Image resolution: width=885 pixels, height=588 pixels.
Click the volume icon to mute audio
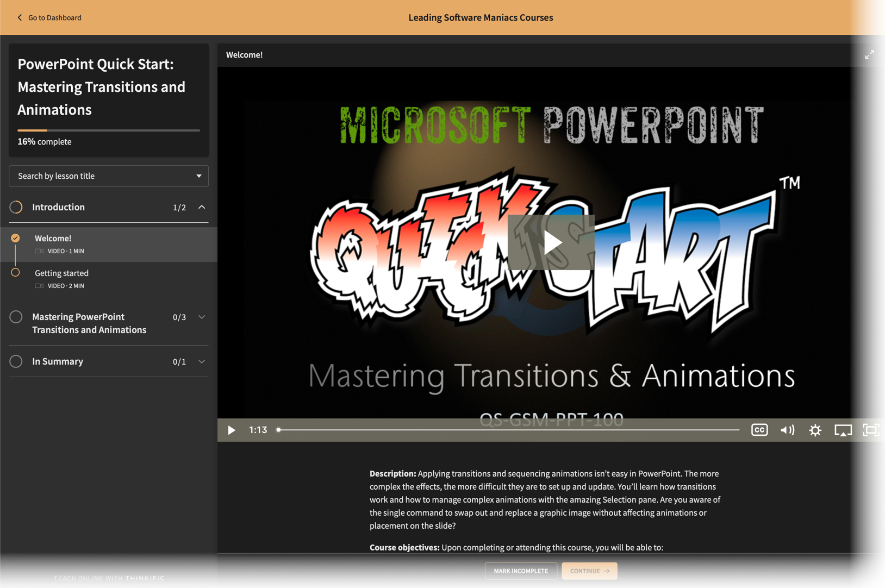point(787,430)
